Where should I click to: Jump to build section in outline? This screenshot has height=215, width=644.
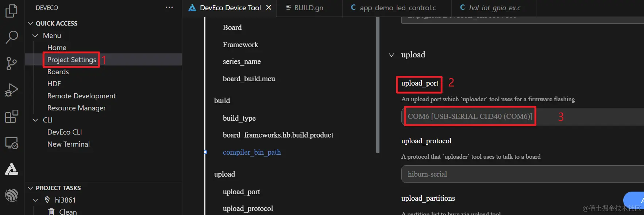(222, 101)
